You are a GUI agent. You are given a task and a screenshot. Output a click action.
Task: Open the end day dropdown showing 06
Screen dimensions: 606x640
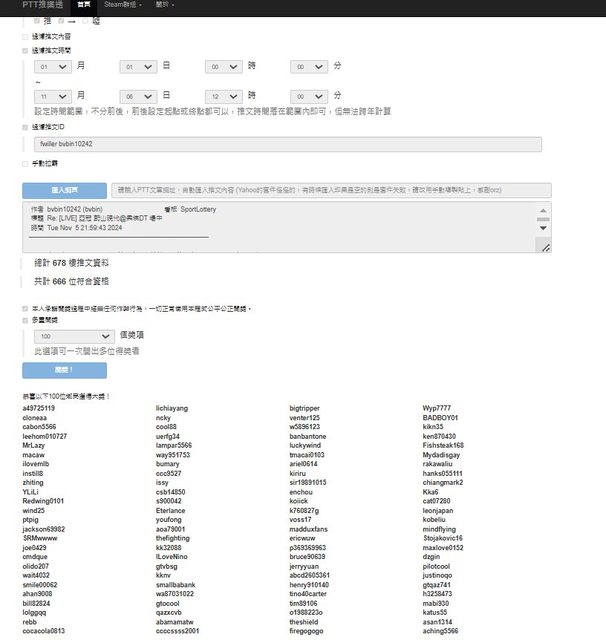click(x=138, y=96)
